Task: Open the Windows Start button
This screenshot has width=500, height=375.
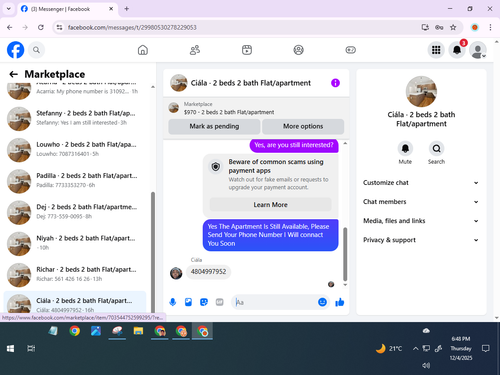Action: tap(10, 349)
